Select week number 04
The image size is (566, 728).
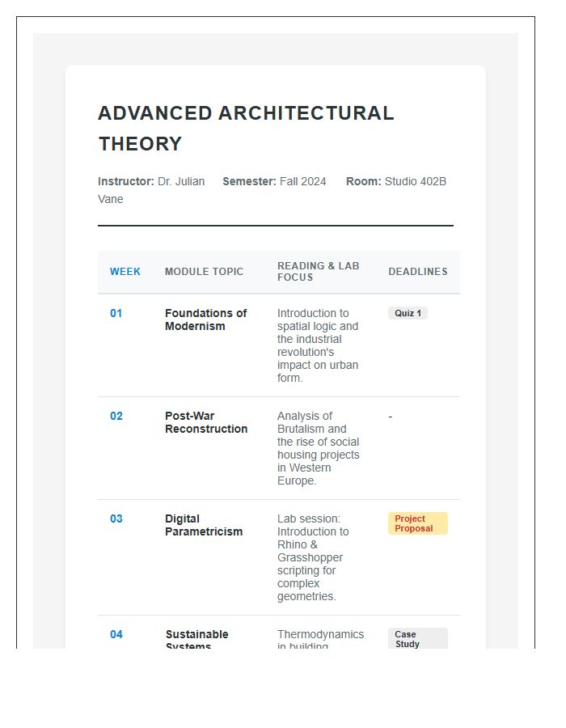click(x=116, y=634)
